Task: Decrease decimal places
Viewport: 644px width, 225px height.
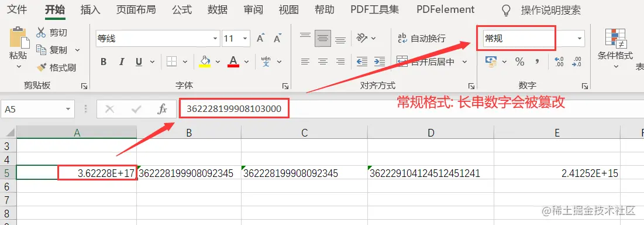Action: 576,62
